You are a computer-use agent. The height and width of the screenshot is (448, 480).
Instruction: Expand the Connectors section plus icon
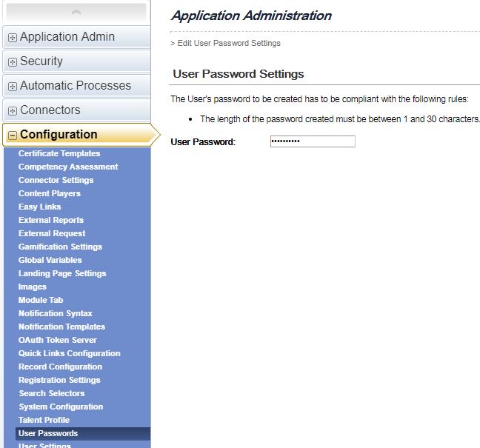pos(13,111)
